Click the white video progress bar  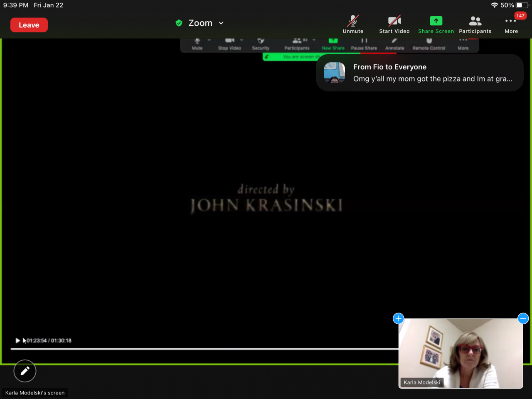204,349
